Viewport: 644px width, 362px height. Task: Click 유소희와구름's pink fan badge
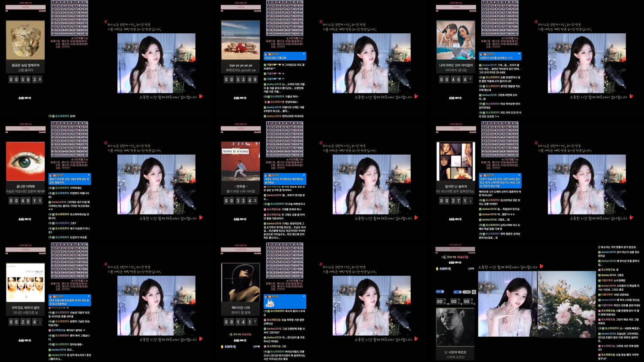point(268,102)
